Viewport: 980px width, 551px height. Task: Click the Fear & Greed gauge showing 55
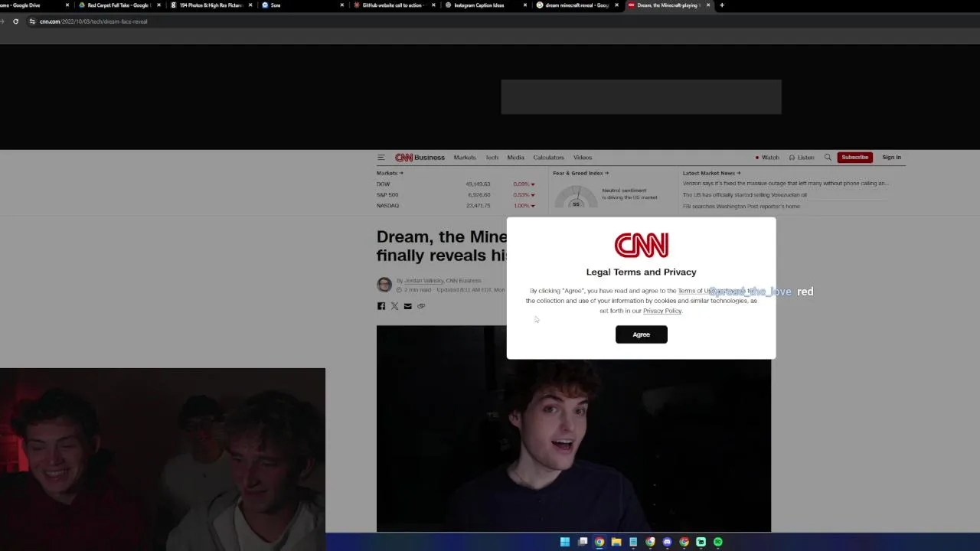(576, 197)
